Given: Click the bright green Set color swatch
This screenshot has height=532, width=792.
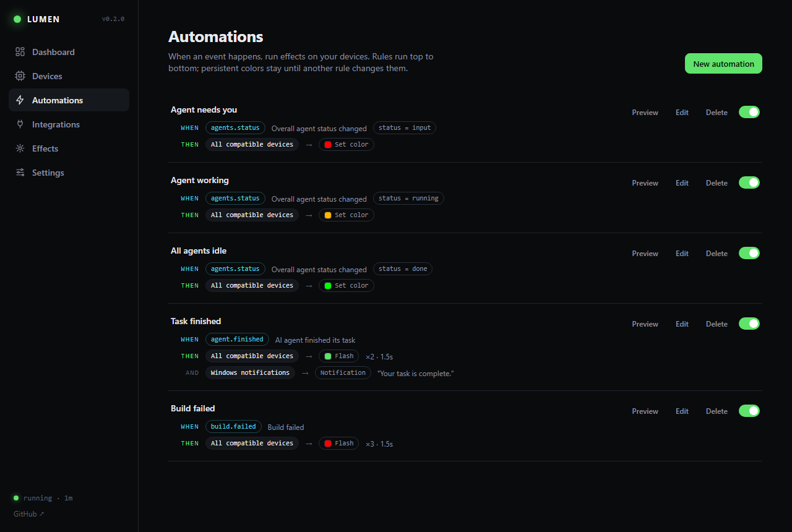Looking at the screenshot, I should (328, 286).
